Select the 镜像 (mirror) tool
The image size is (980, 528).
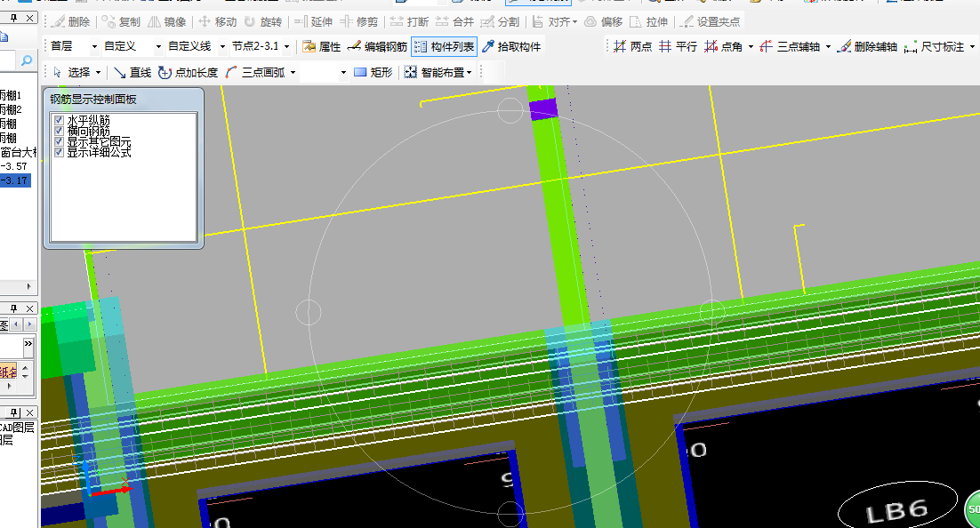167,22
